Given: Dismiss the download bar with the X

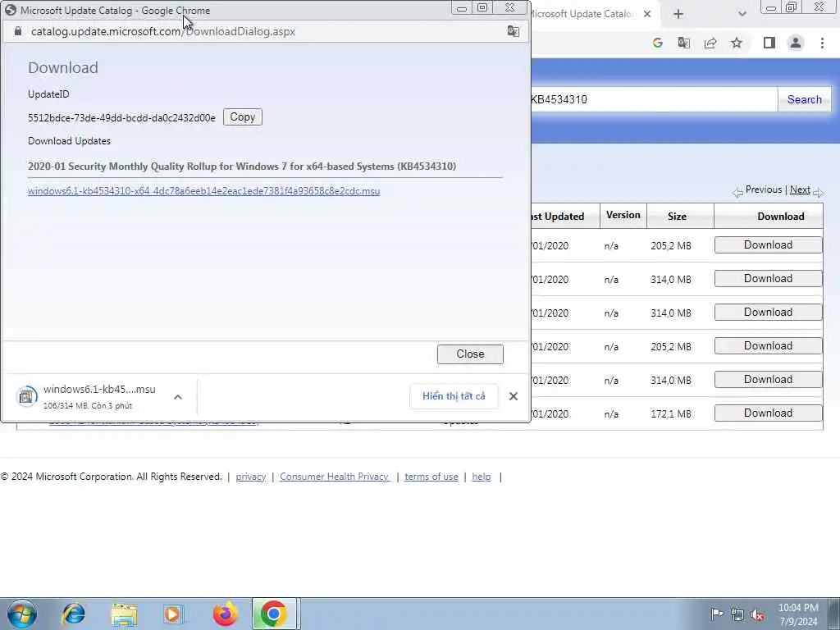Looking at the screenshot, I should pos(514,396).
